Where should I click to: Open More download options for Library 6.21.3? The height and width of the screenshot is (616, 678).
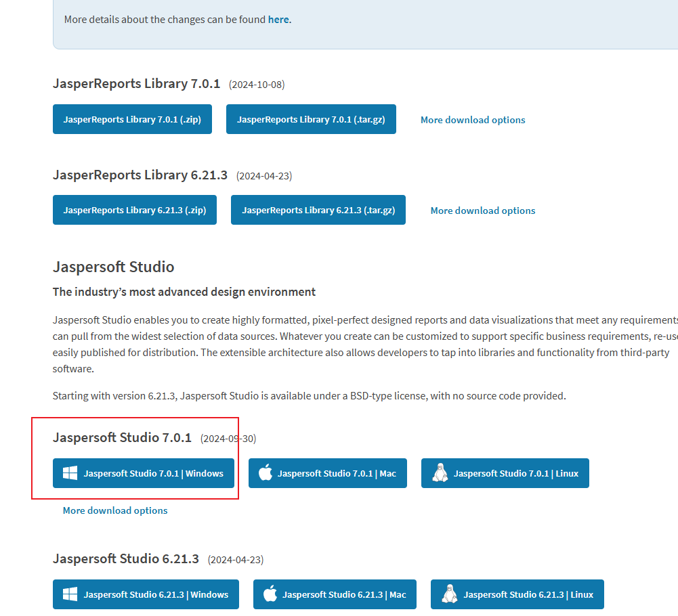482,211
